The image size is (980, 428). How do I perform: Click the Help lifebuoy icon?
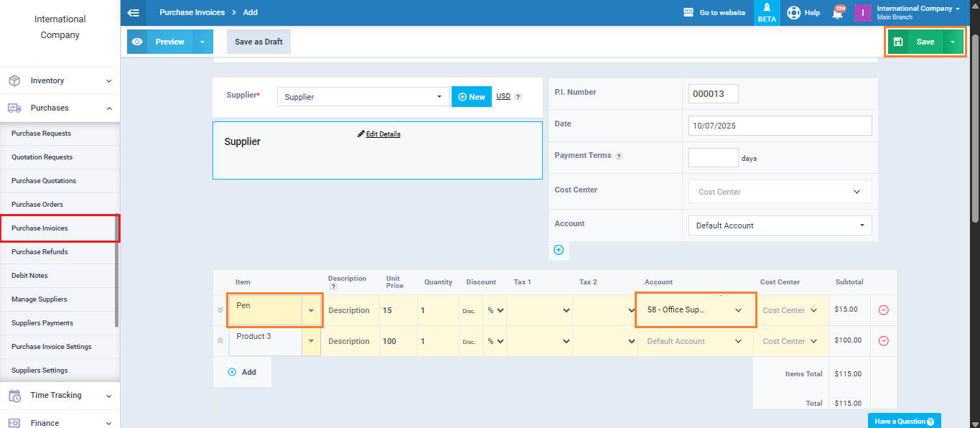793,13
